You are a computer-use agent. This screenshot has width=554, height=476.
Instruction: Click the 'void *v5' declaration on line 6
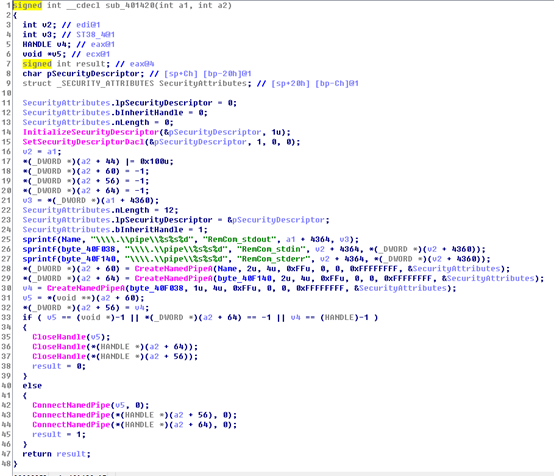point(44,54)
